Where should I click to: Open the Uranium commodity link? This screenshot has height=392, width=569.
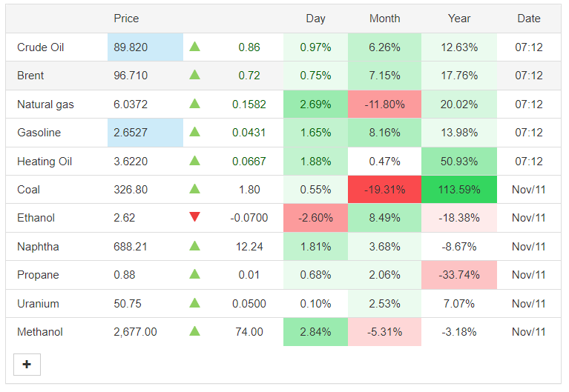click(x=38, y=304)
